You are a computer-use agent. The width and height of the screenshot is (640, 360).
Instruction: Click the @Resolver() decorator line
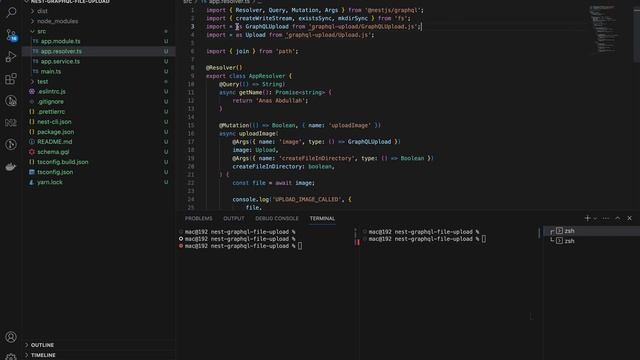click(x=224, y=68)
